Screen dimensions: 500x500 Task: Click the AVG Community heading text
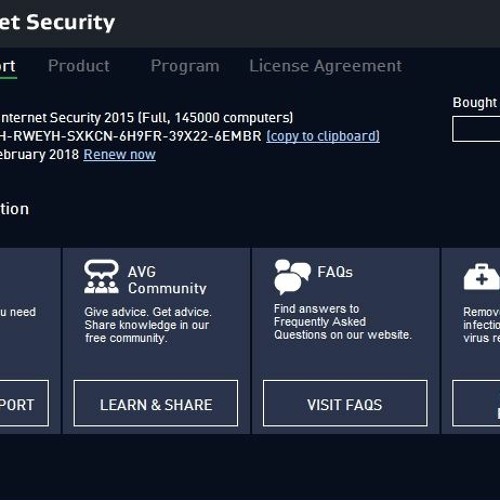[167, 280]
